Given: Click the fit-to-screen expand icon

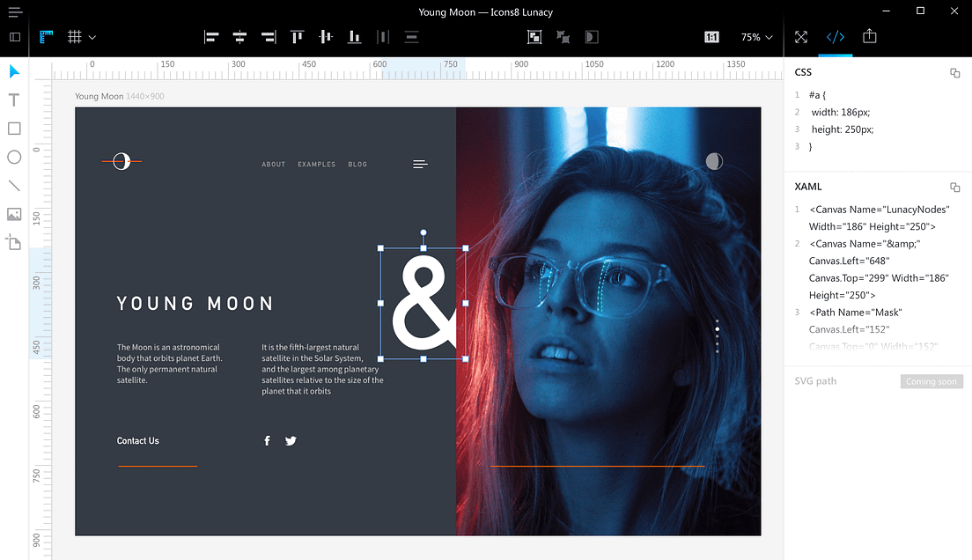Looking at the screenshot, I should 801,37.
